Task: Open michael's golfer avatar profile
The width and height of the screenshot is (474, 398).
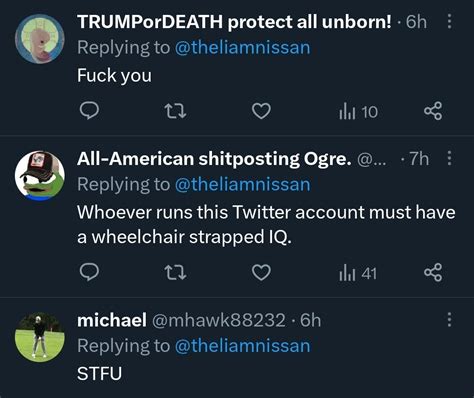Action: 40,337
